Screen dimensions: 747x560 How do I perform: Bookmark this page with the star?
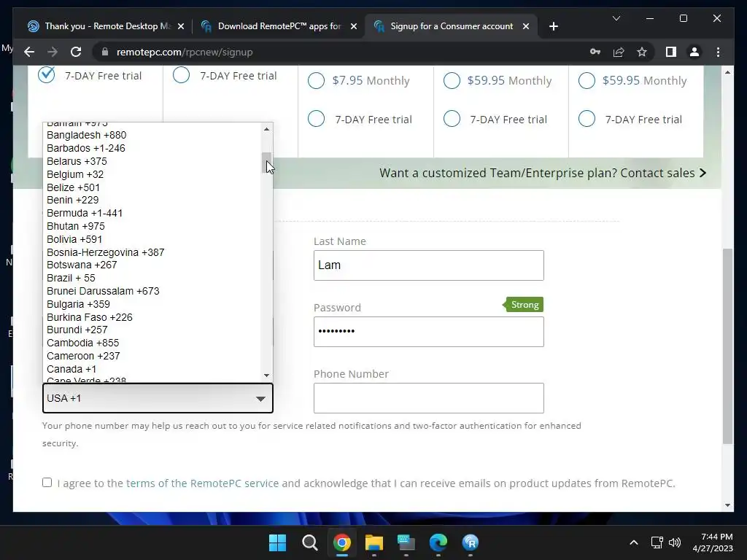click(642, 52)
